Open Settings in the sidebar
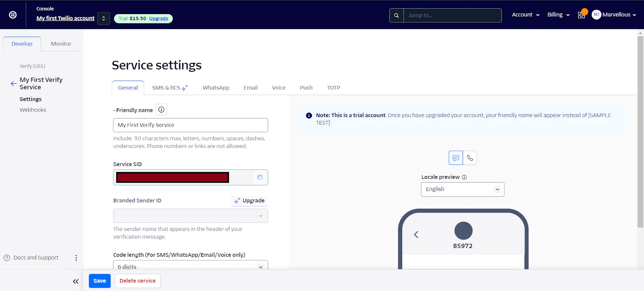 click(31, 99)
